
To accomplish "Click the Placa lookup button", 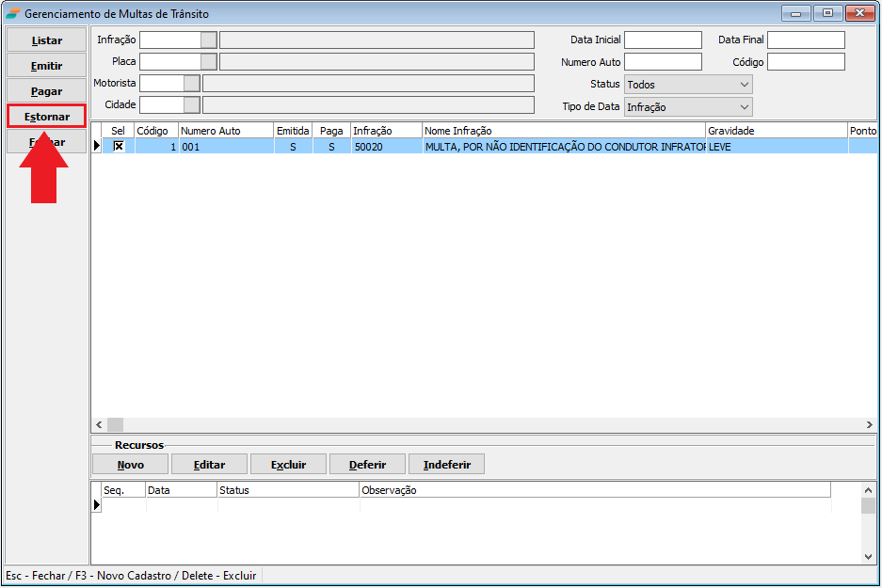I will (208, 61).
